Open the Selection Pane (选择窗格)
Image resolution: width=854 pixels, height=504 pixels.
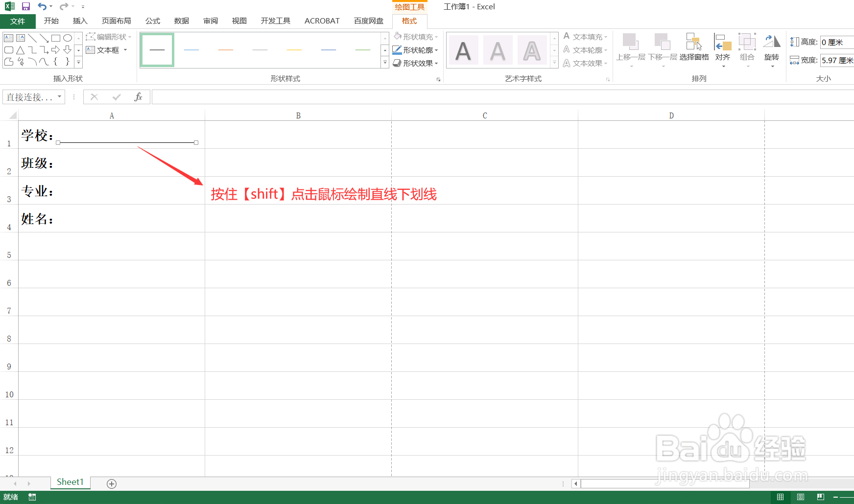[694, 48]
